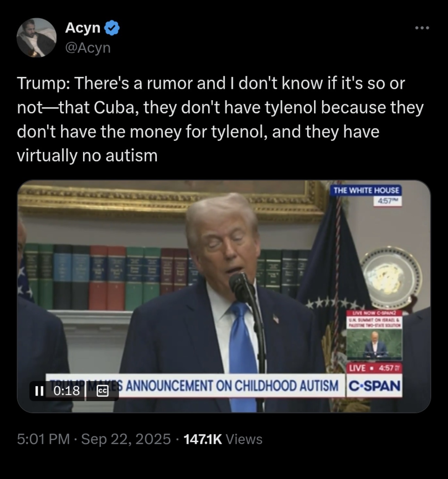Open the @Acyn handle link
The width and height of the screenshot is (448, 479).
pos(88,48)
